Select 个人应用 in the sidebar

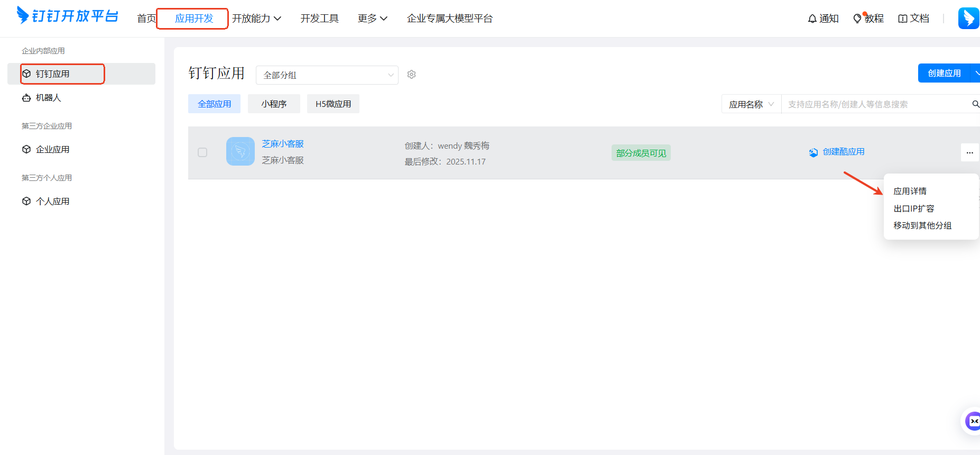[81, 202]
